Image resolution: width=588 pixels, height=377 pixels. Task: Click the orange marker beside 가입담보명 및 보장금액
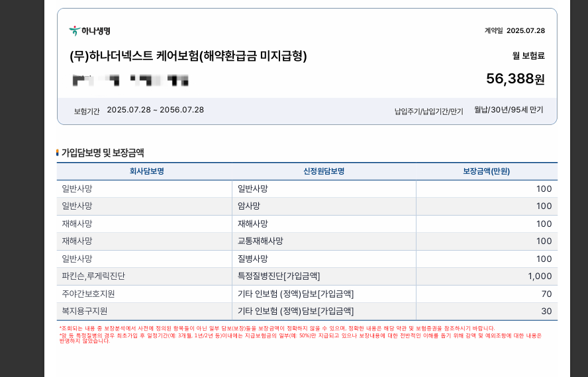click(58, 153)
